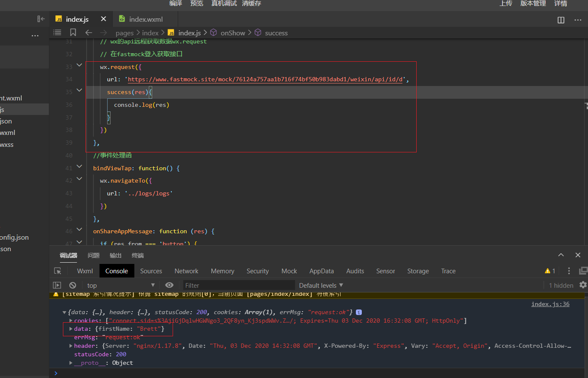The width and height of the screenshot is (588, 378).
Task: Select the 调试器 panel tab
Action: 68,255
